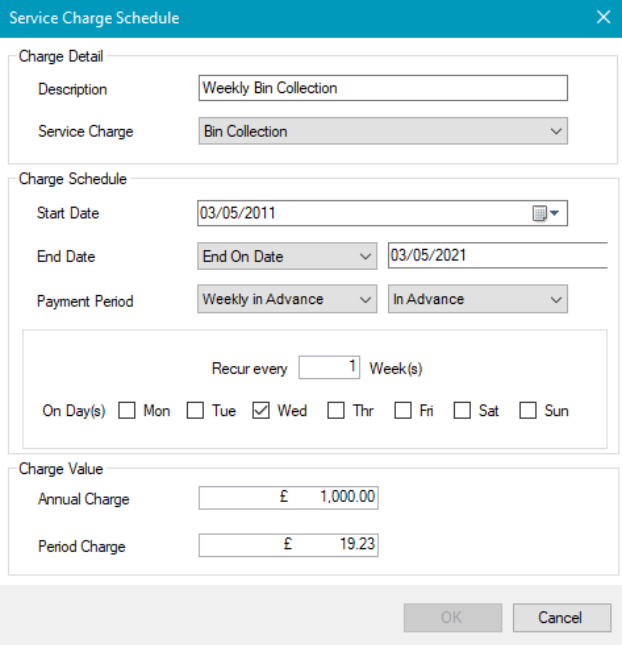
Task: Click the Cancel button
Action: (560, 617)
